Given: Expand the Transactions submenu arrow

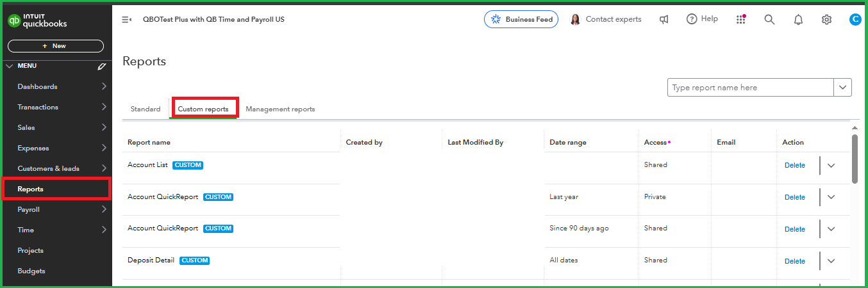Looking at the screenshot, I should 104,107.
